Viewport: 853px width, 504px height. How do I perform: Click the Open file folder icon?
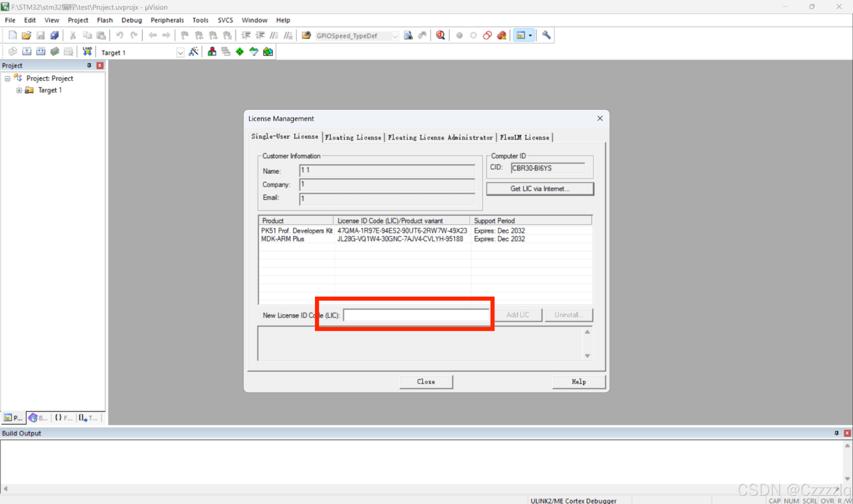pos(26,35)
